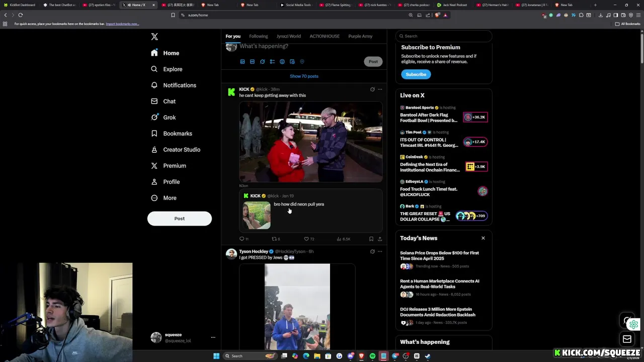Open Tyson Hockley's video thumbnail
This screenshot has width=644, height=362.
pyautogui.click(x=297, y=307)
